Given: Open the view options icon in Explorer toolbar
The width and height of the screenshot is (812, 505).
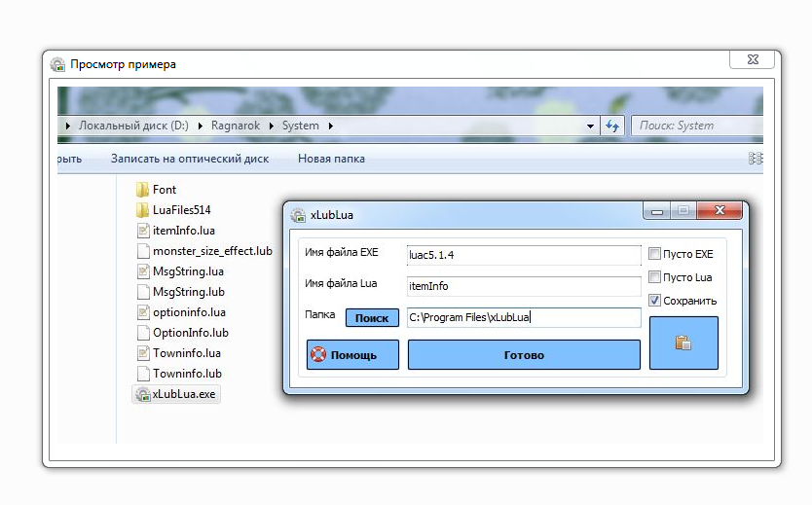Looking at the screenshot, I should (x=755, y=159).
